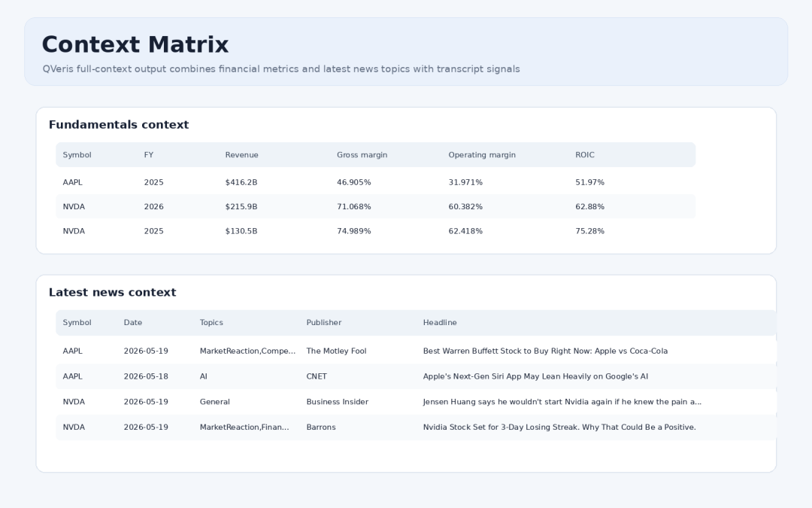
Task: Select the 2025 year in AAPL fundamentals row
Action: tap(154, 182)
